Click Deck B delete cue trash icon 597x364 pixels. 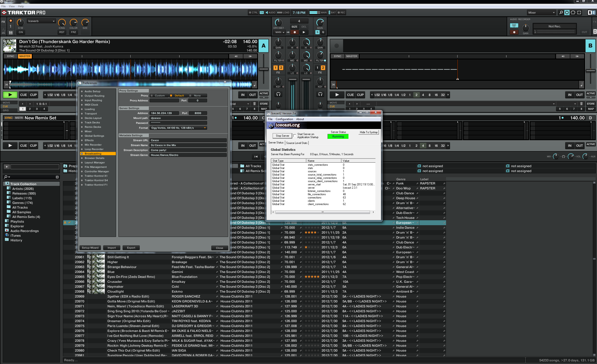(x=581, y=104)
